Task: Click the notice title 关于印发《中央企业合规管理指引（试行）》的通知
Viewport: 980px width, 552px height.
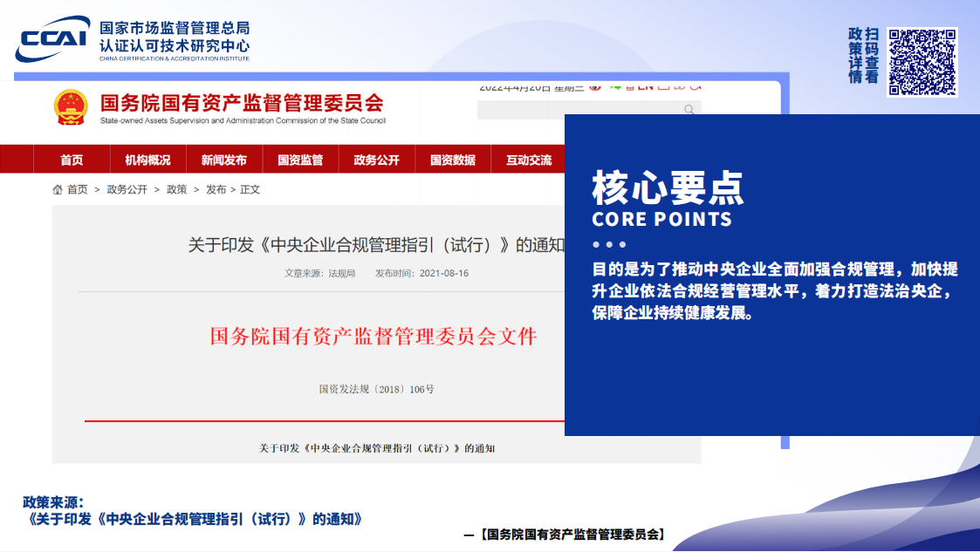Action: [x=376, y=245]
